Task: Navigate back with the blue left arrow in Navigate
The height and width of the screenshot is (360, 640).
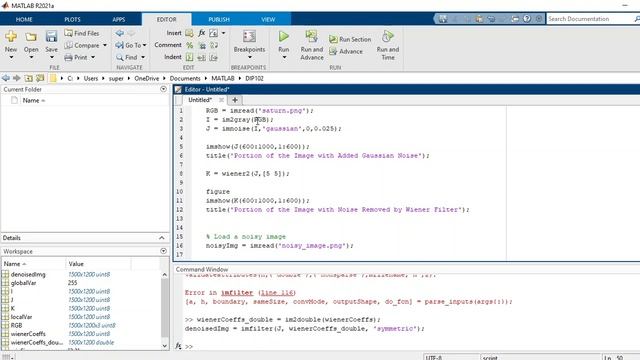Action: [120, 33]
